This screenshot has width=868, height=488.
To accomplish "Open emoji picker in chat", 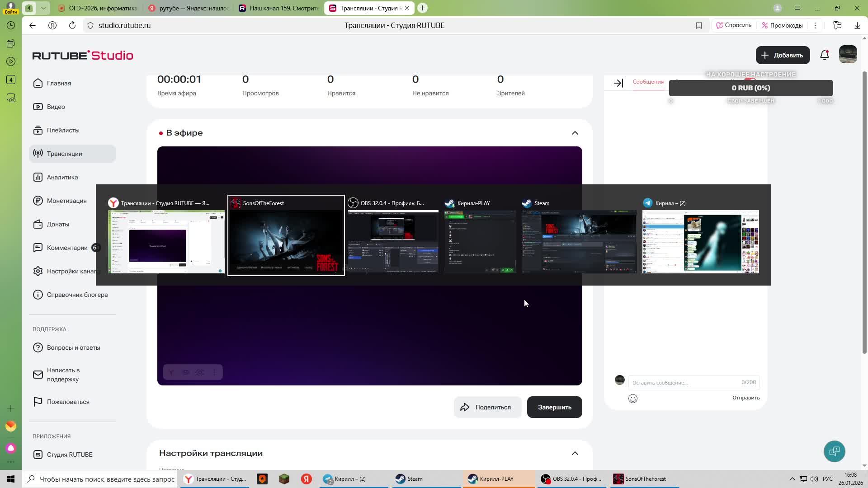I will (x=632, y=399).
